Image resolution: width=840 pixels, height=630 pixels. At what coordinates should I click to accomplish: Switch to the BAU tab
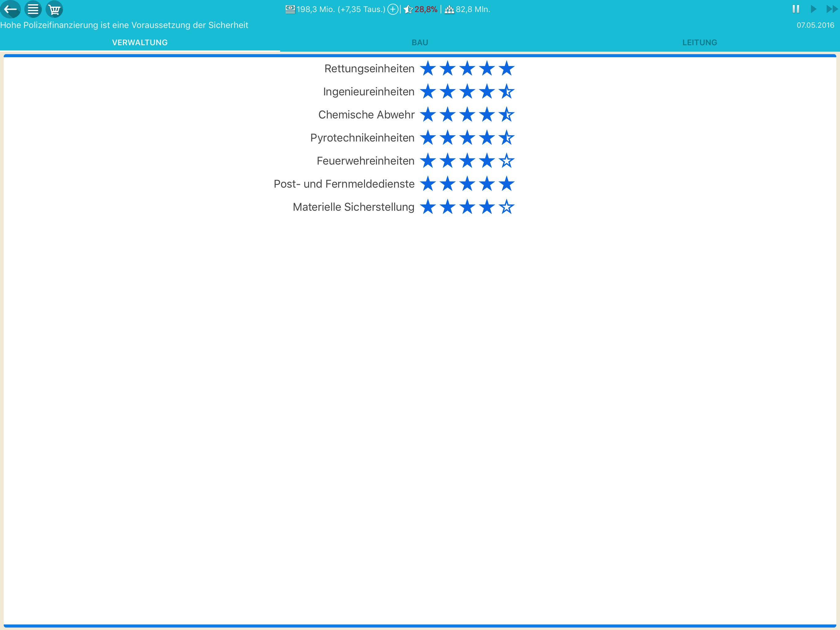coord(420,42)
